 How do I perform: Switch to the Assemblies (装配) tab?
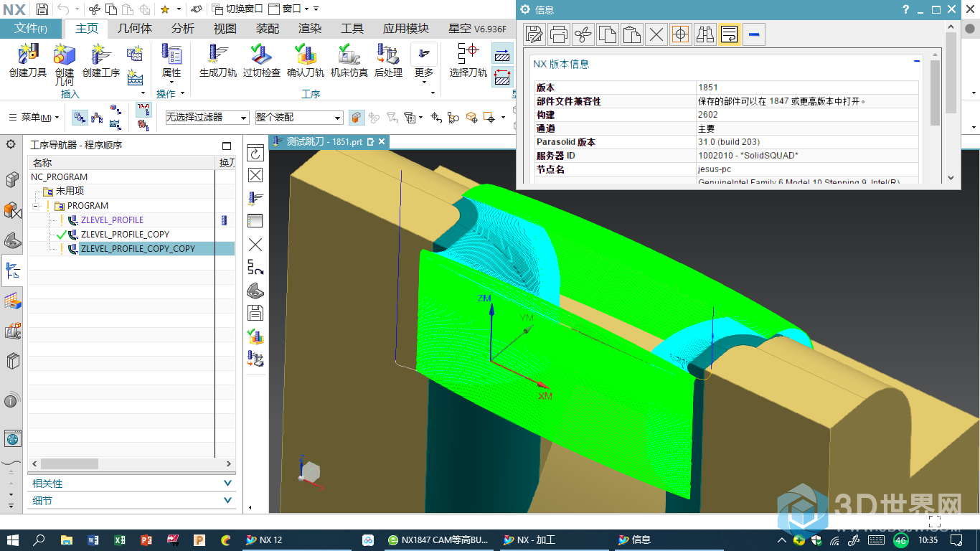point(268,29)
